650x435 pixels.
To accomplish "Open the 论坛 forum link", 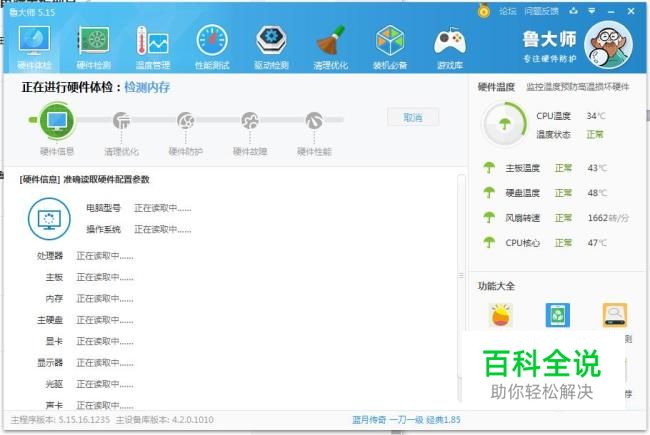I will point(507,12).
